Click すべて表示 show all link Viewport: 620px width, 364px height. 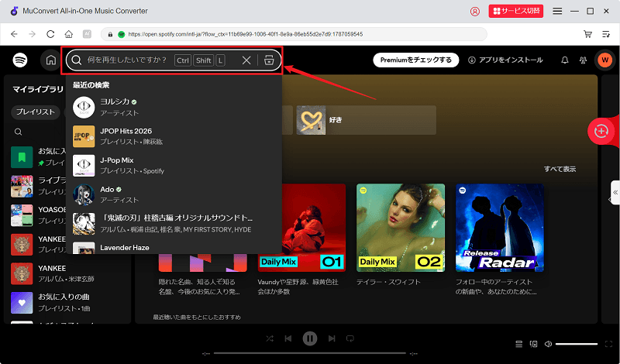[x=560, y=169]
